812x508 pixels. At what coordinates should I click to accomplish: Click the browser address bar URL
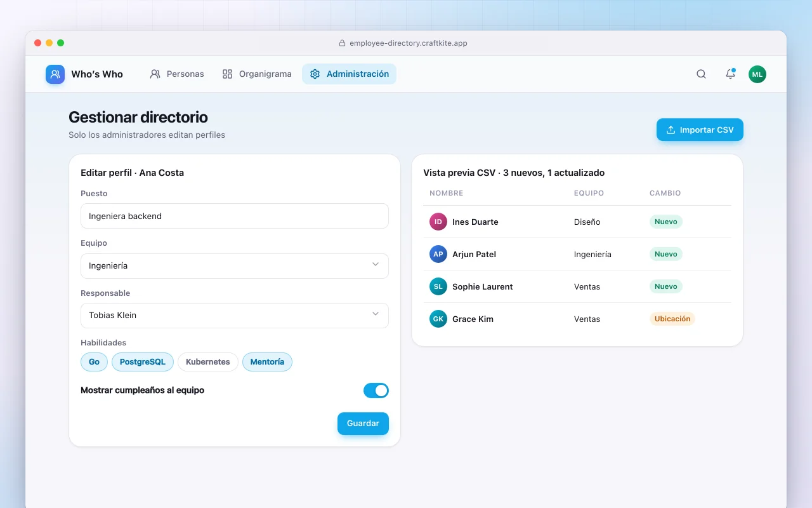point(409,43)
